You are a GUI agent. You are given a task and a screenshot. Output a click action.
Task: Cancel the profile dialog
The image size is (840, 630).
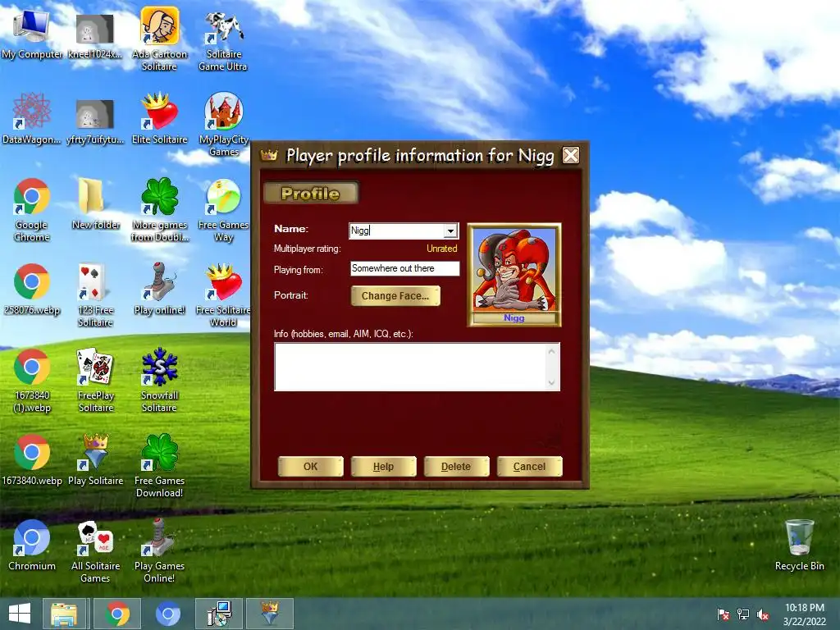click(x=529, y=467)
